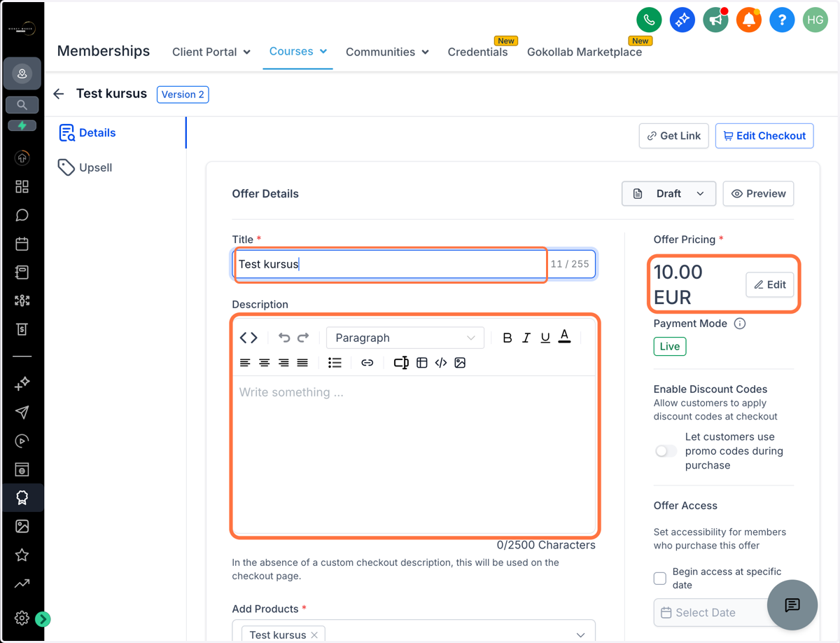840x643 pixels.
Task: Click the description text area
Action: click(x=414, y=454)
